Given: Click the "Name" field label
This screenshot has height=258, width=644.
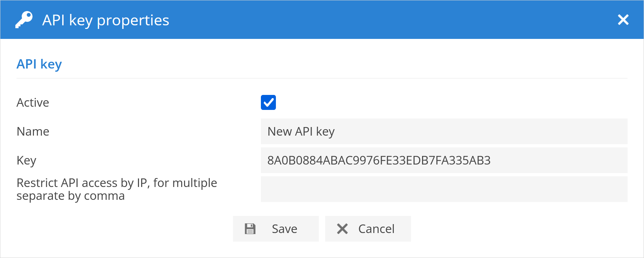Looking at the screenshot, I should coord(33,132).
